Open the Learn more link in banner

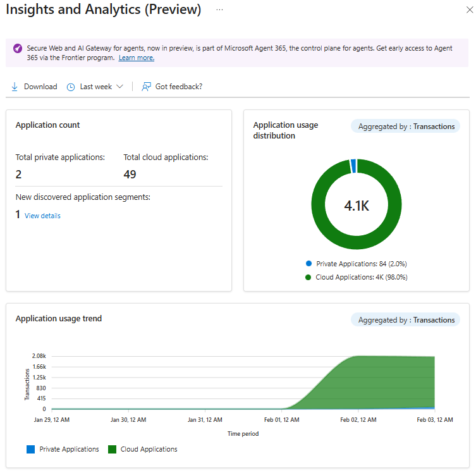(136, 58)
